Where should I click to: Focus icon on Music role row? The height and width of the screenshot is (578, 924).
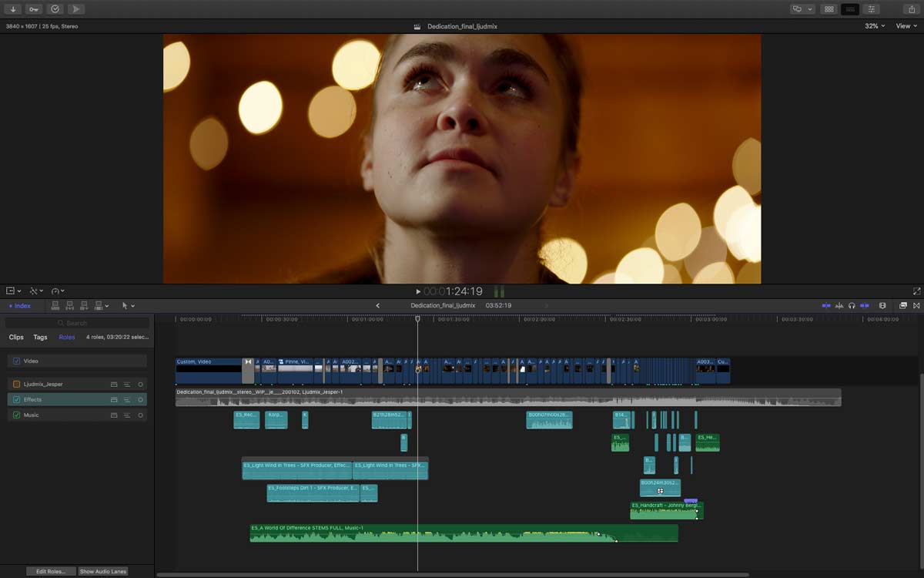point(140,415)
